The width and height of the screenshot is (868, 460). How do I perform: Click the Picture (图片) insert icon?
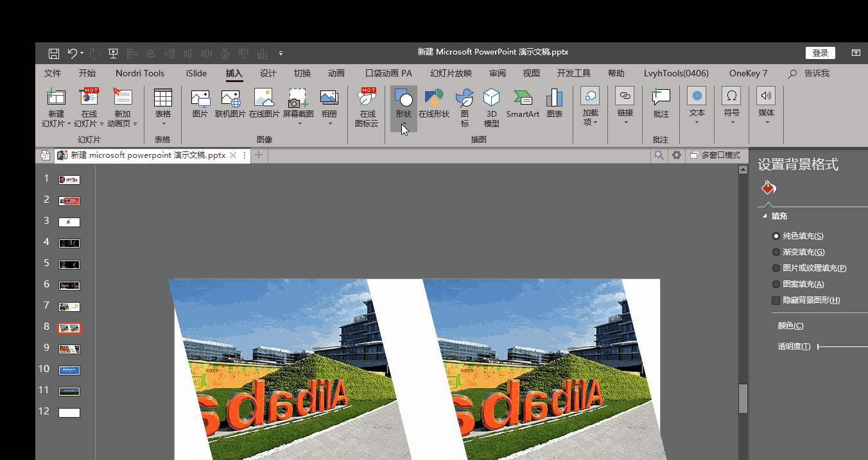click(200, 98)
